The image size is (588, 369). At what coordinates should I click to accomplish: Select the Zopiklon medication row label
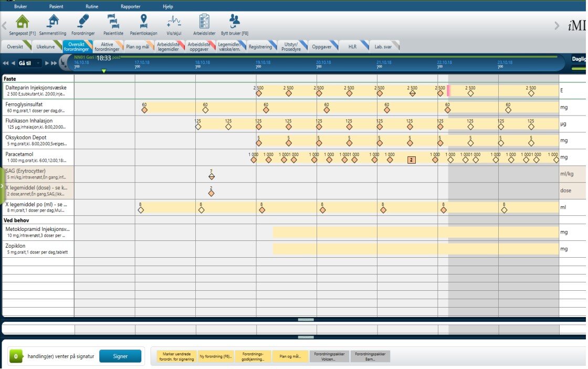coord(38,248)
